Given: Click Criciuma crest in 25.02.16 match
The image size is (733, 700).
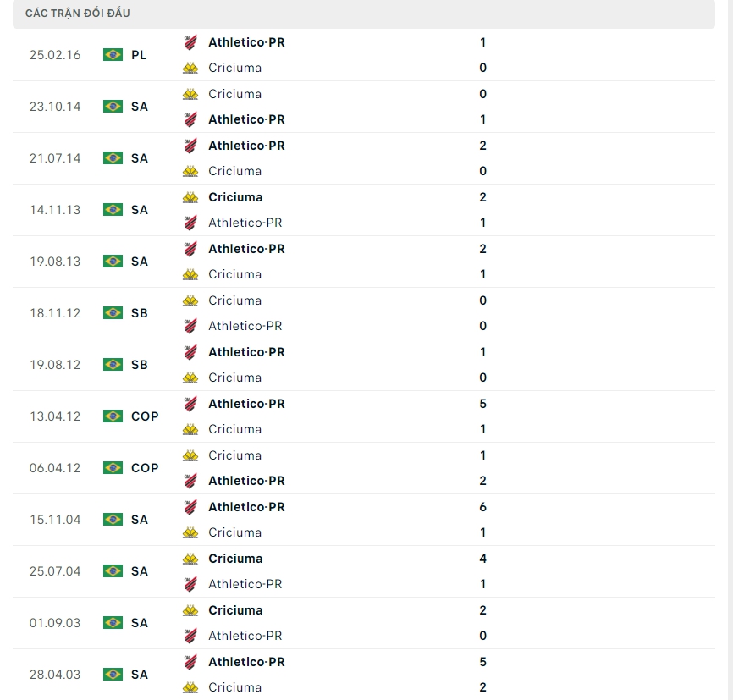Looking at the screenshot, I should (x=190, y=68).
